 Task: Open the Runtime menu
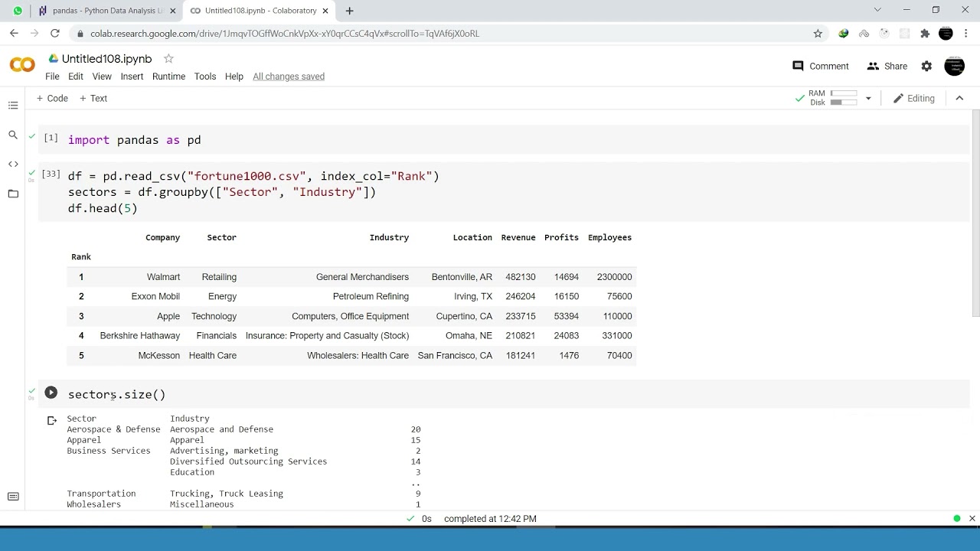pos(168,77)
